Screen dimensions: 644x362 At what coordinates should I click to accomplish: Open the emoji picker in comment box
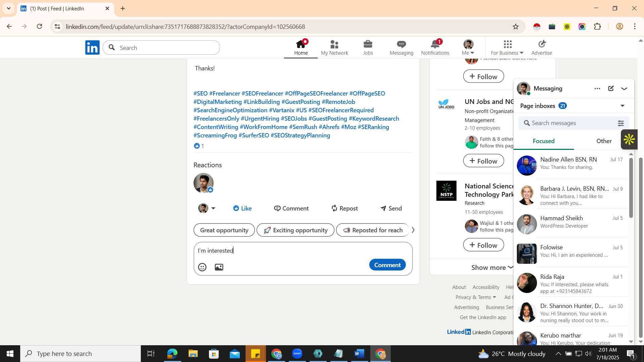(x=202, y=267)
